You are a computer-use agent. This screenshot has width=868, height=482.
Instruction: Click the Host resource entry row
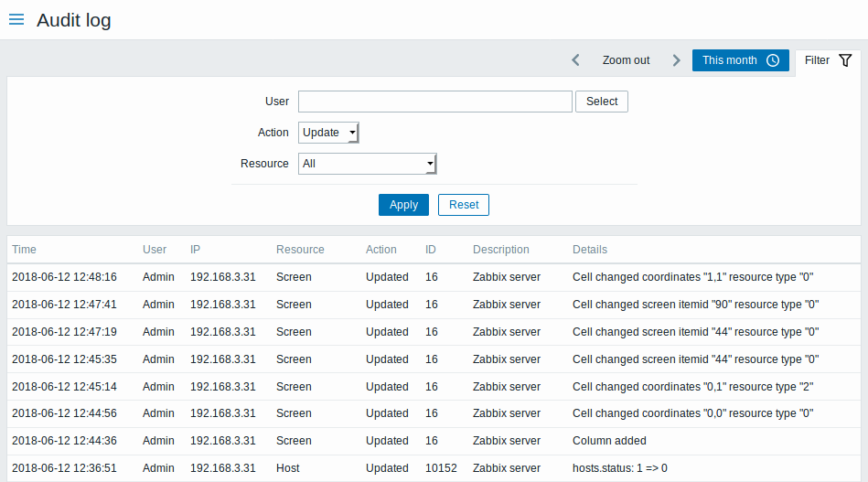[x=288, y=468]
